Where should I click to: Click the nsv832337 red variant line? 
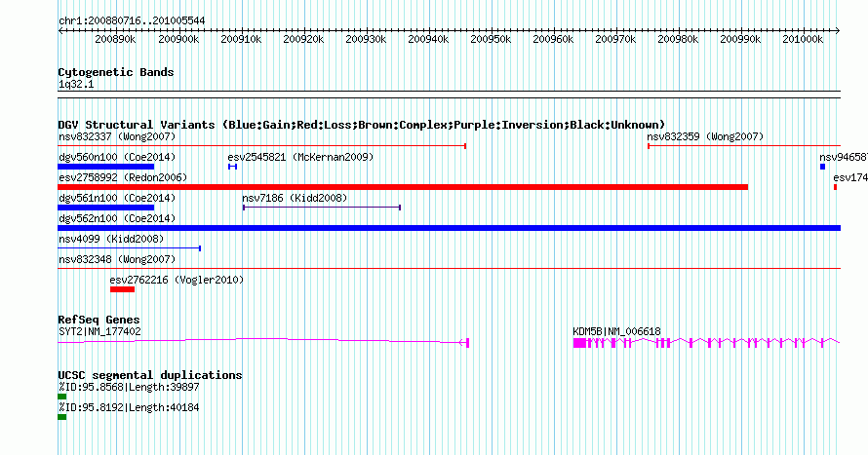click(261, 146)
